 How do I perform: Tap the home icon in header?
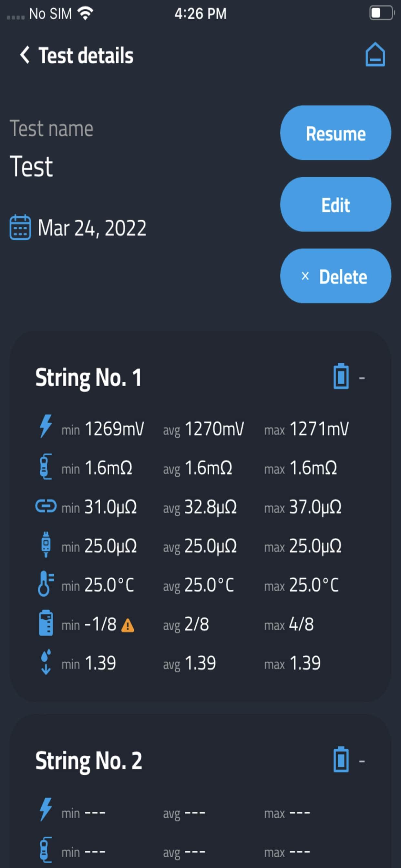[375, 55]
